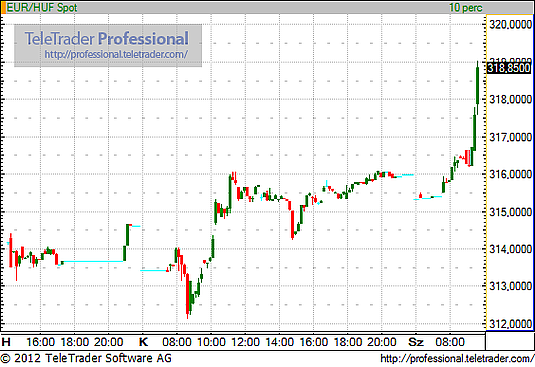The height and width of the screenshot is (367, 535).
Task: Open the professional.teletrader.com watermark link
Action: coord(116,54)
